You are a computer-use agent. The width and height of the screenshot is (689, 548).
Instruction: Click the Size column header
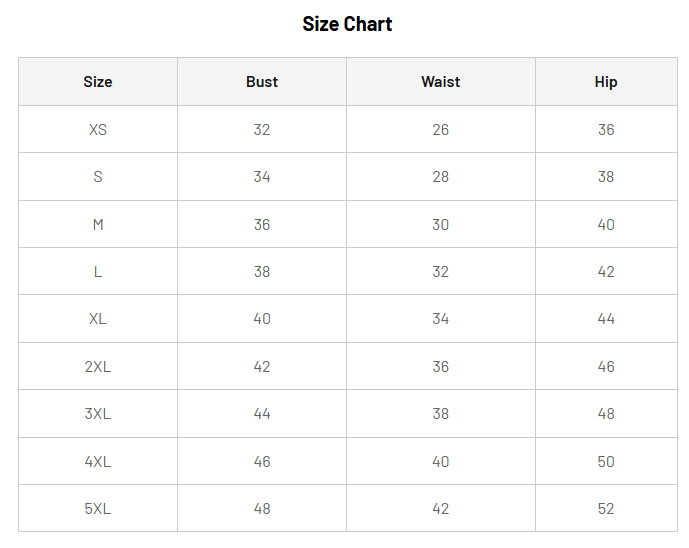[98, 82]
